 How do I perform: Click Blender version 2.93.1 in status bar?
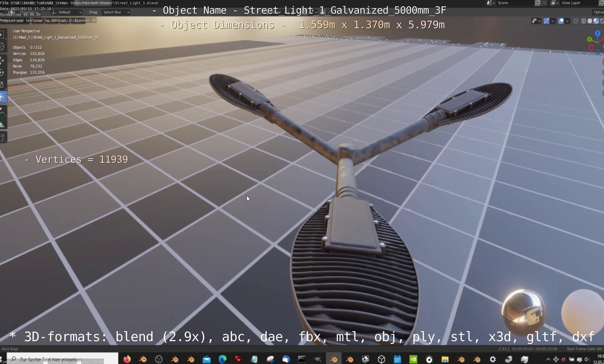coord(504,349)
